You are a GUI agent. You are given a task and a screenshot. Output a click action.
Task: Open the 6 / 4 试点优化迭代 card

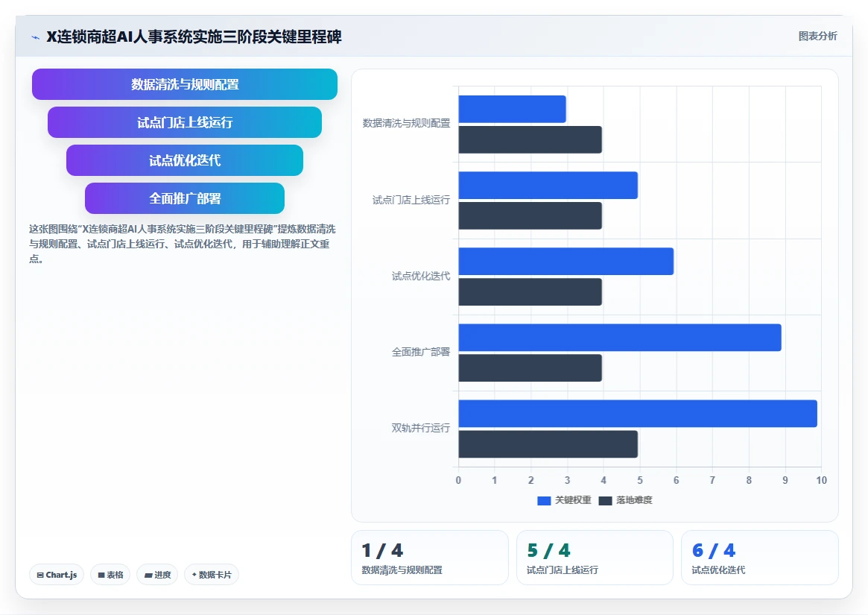coord(759,558)
